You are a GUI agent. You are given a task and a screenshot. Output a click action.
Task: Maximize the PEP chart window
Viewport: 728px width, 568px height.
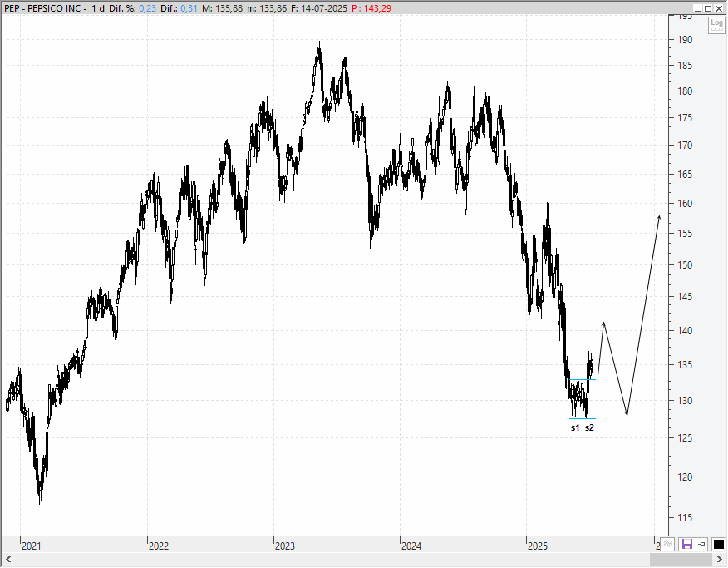(x=708, y=8)
